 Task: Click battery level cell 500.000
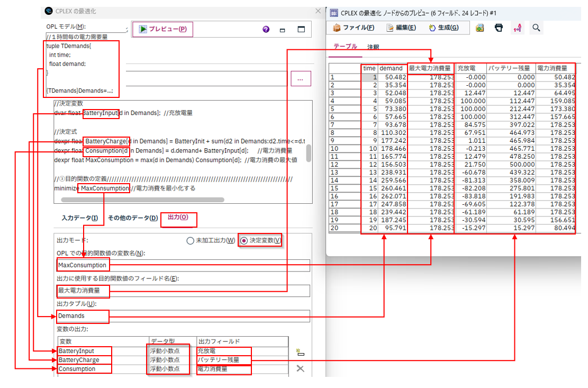click(x=511, y=165)
